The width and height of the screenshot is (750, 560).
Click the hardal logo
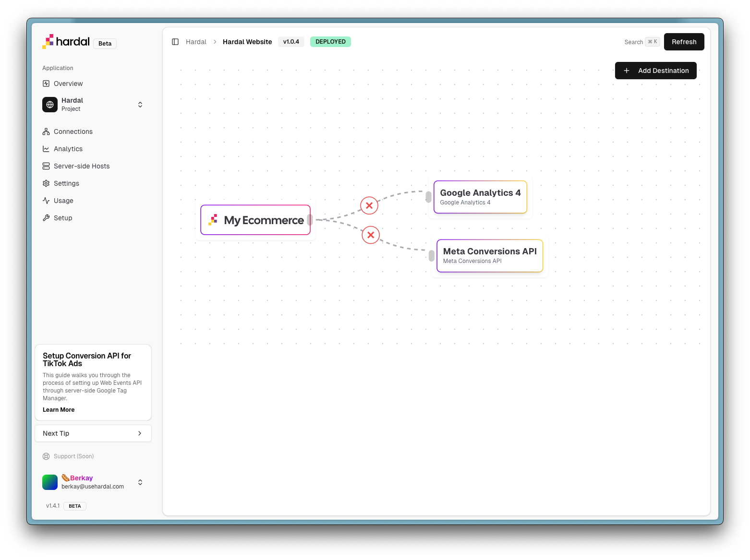66,42
